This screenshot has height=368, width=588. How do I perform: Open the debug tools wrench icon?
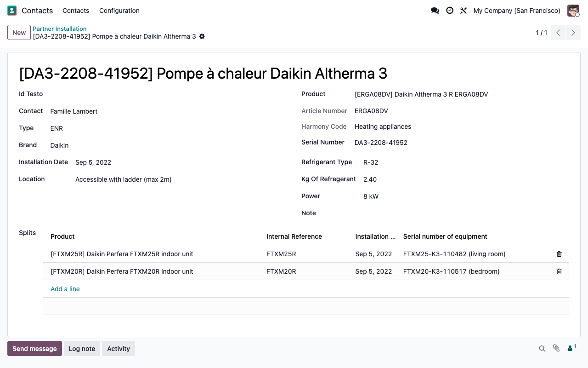click(464, 11)
